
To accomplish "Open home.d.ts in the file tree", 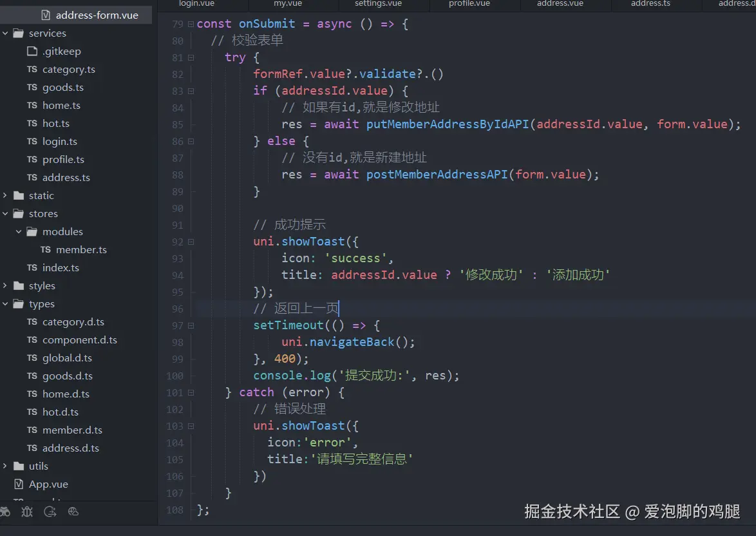I will click(66, 394).
